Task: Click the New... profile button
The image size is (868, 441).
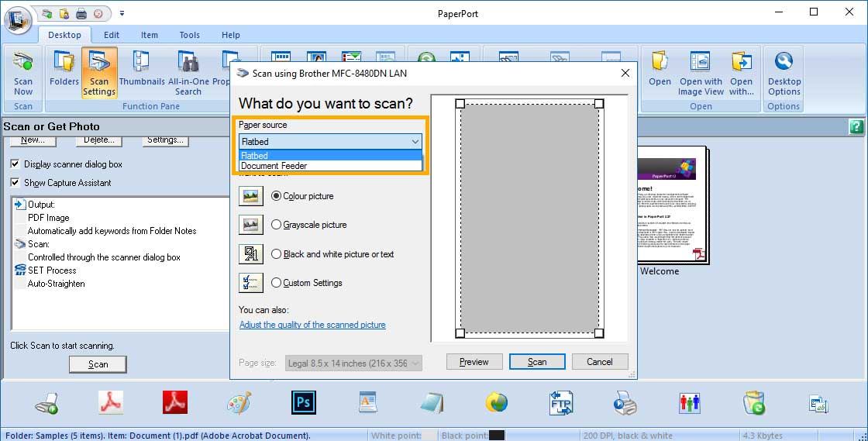Action: point(33,140)
